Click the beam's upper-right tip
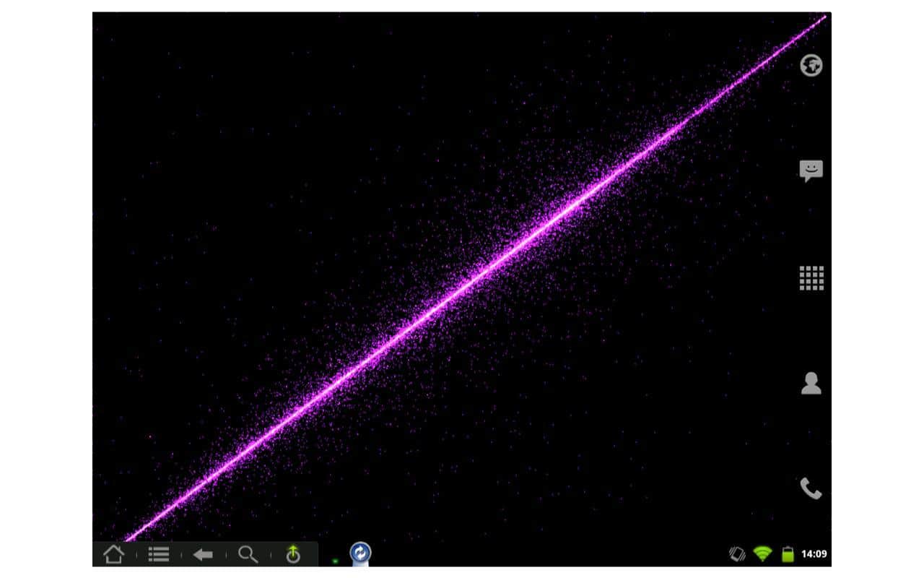 click(x=821, y=18)
